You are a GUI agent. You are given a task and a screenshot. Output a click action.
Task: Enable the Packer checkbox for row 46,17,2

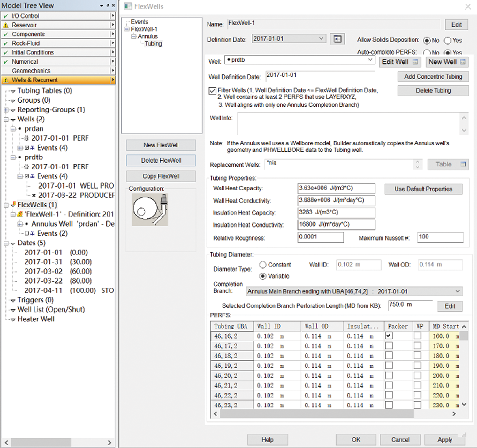pos(389,346)
